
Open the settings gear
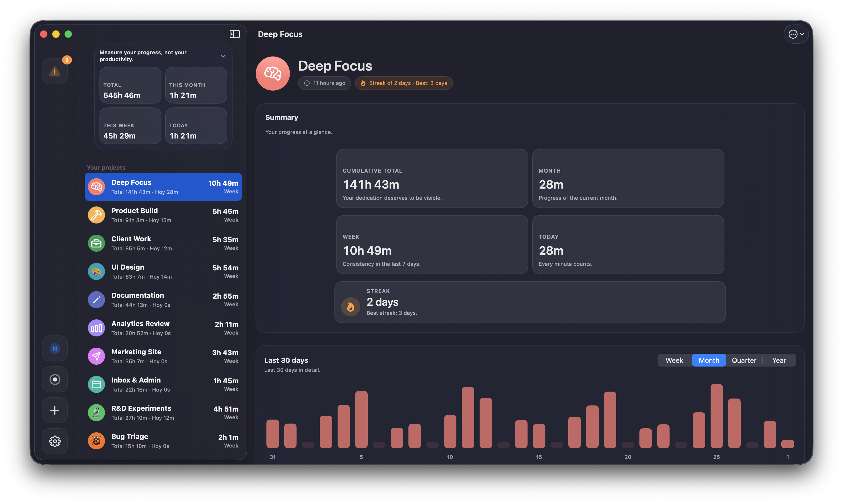[x=55, y=441]
